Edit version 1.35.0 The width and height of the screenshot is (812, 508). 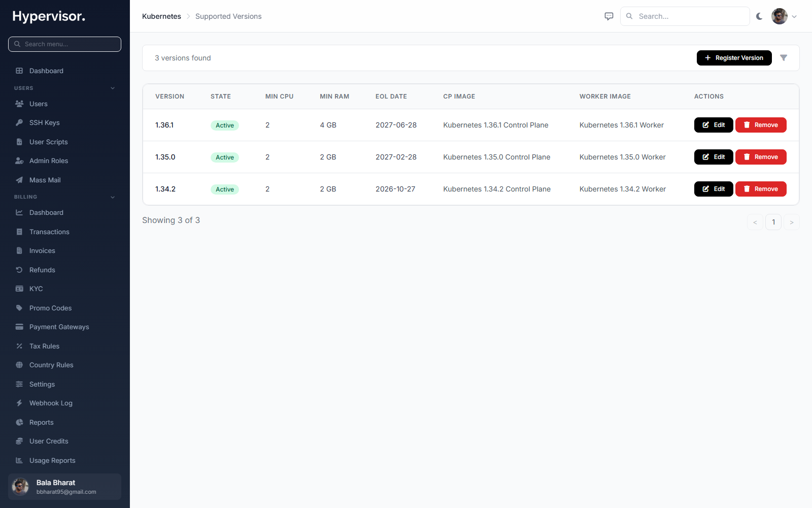[x=714, y=157]
